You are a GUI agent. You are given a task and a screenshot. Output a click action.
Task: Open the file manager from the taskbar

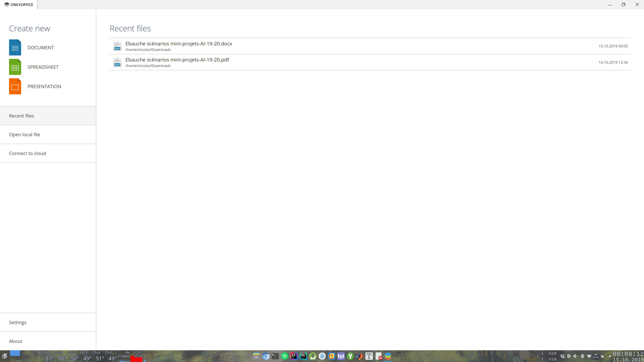[256, 356]
